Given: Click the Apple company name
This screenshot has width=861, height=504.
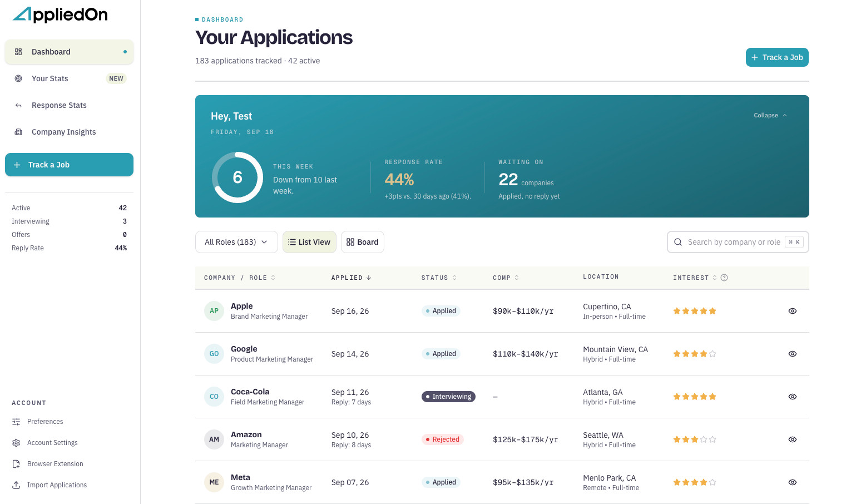Looking at the screenshot, I should click(x=241, y=306).
